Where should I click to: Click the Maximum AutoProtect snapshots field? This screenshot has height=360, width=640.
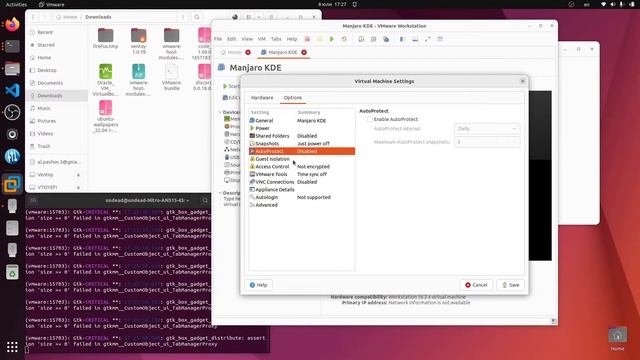487,142
